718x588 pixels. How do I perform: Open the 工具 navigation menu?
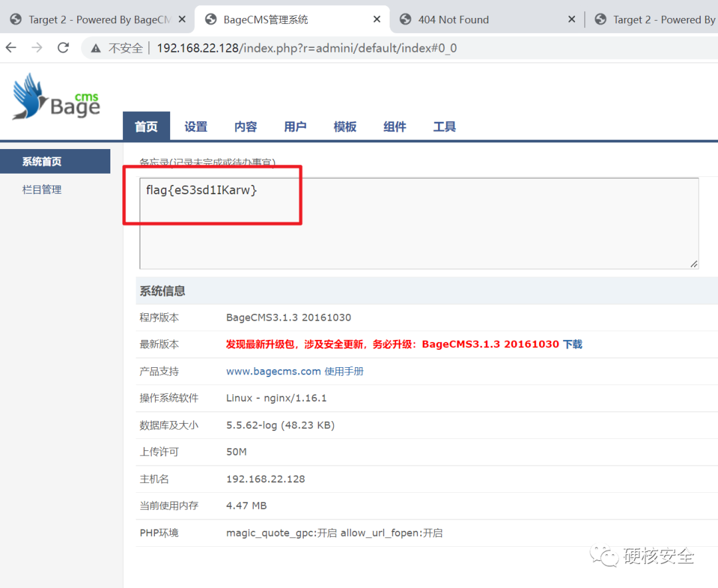[445, 126]
